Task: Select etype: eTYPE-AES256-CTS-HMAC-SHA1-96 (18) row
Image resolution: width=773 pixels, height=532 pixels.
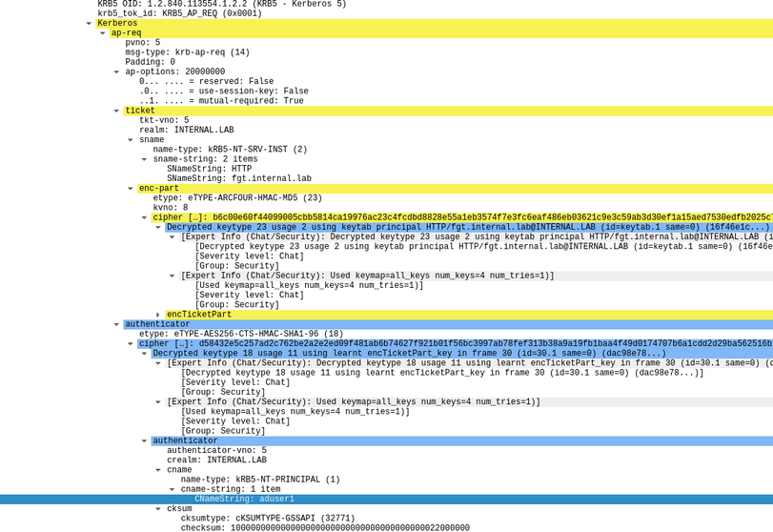Action: [241, 334]
